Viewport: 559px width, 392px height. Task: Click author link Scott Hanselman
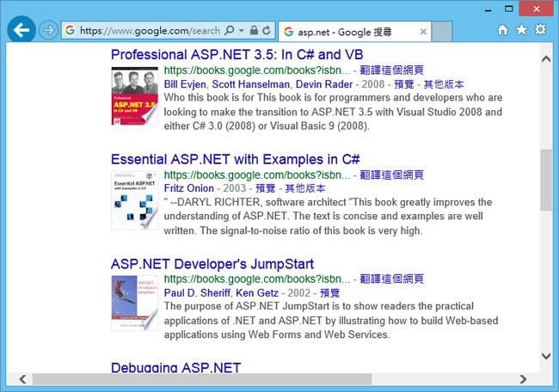tap(250, 84)
